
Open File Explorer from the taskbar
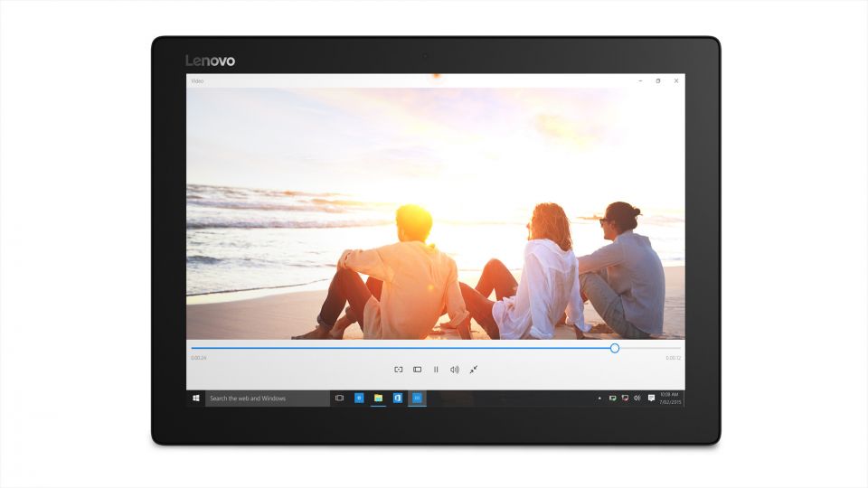click(378, 398)
